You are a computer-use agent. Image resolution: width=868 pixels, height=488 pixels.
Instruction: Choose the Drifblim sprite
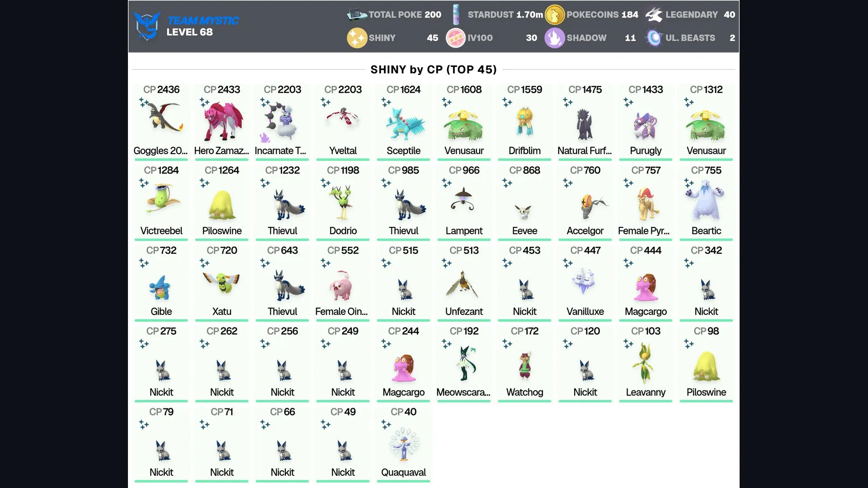pos(525,122)
